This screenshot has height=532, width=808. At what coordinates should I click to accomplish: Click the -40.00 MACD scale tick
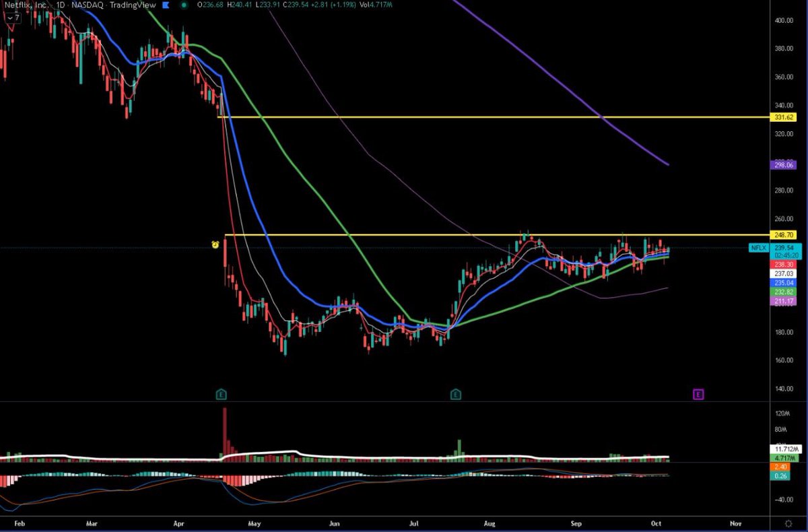tap(784, 499)
